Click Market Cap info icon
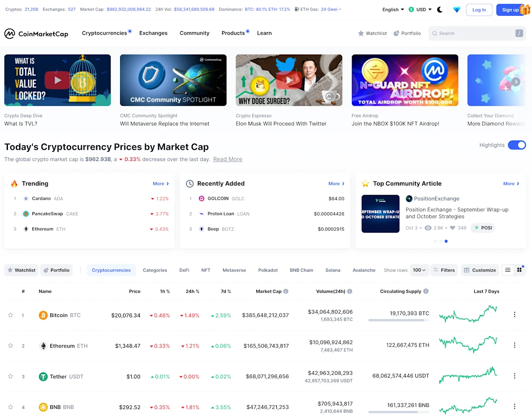Viewport: 532px width, 420px height. point(286,292)
